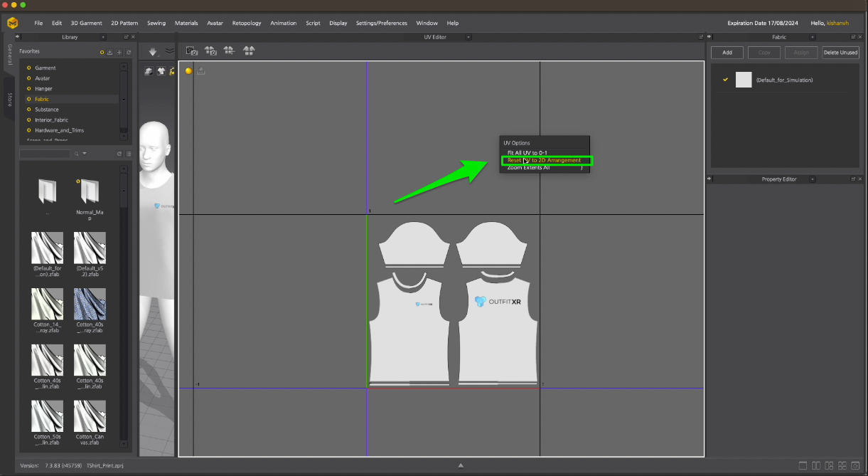Click the Default_for_Simulation white color swatch
868x476 pixels.
744,80
